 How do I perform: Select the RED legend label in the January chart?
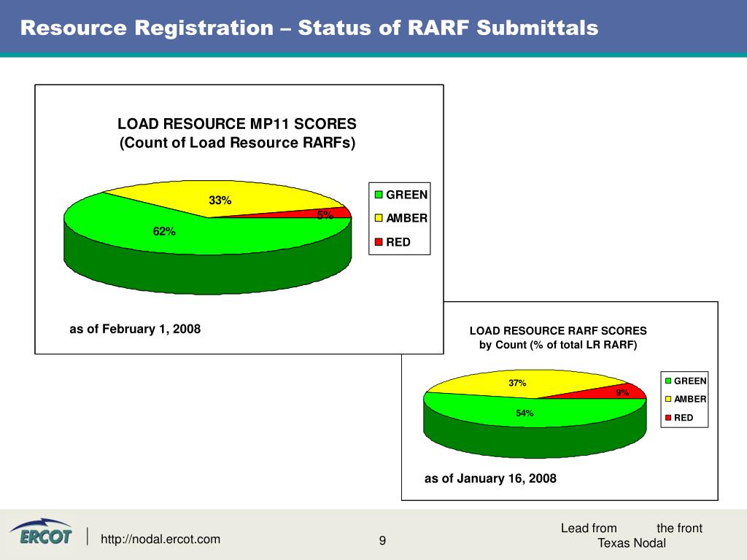pos(683,418)
